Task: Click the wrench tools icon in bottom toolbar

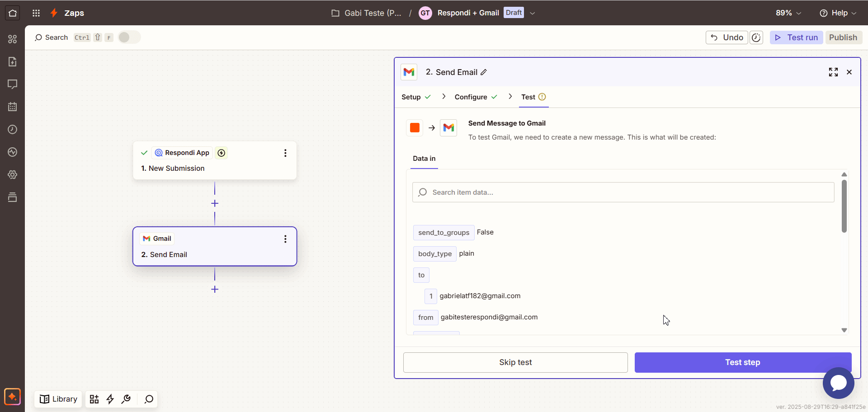Action: coord(126,399)
